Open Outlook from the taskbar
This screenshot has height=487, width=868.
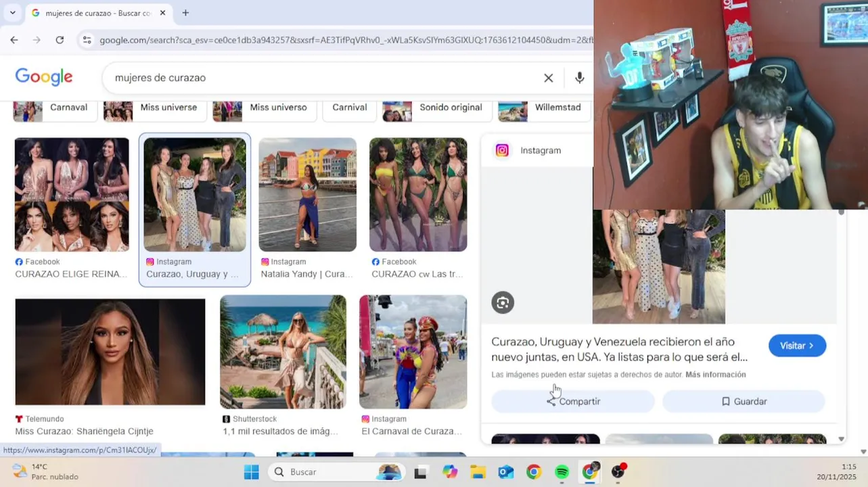click(506, 472)
